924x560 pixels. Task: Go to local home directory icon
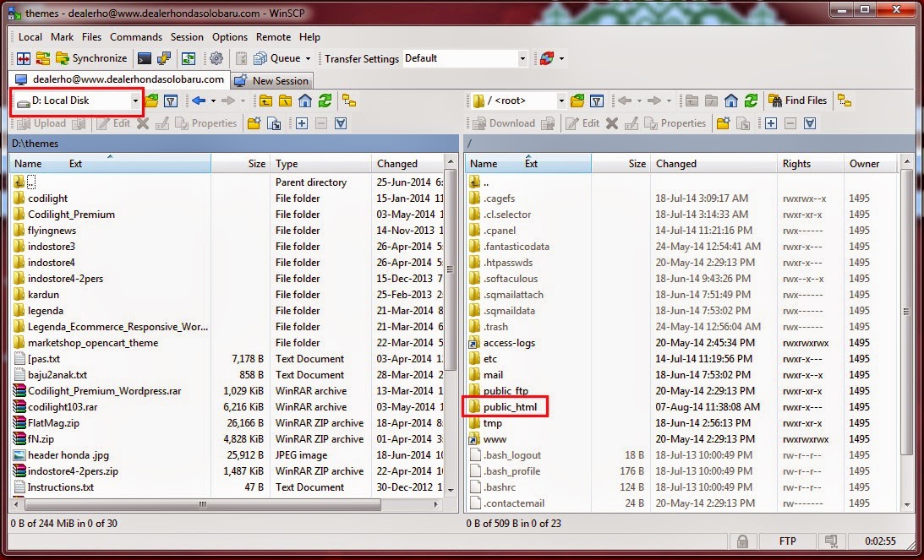pyautogui.click(x=304, y=101)
